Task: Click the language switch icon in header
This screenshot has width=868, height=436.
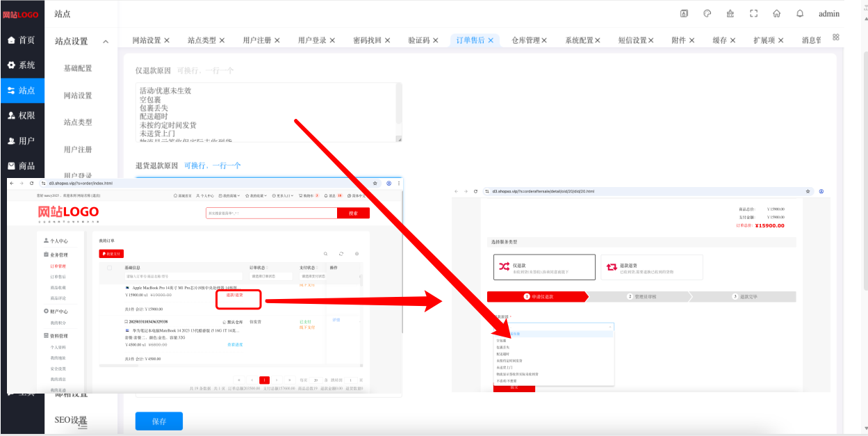Action: (x=684, y=13)
